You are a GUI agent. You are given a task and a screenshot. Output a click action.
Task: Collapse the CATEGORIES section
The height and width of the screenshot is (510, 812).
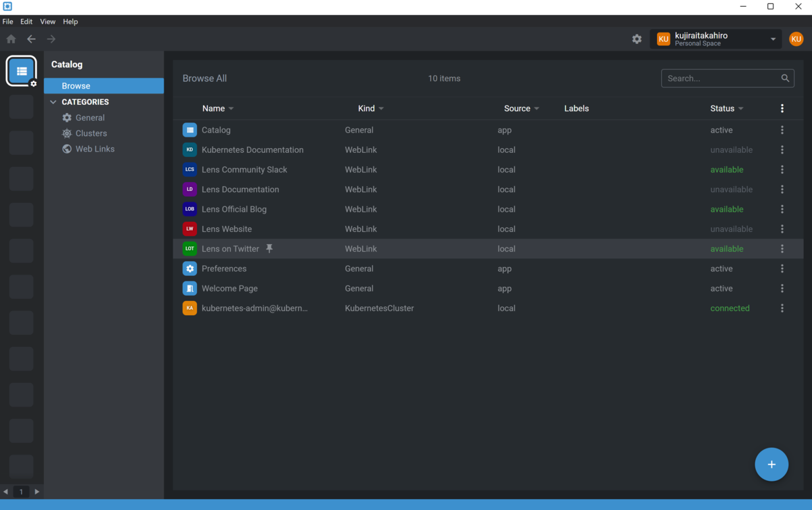coord(53,102)
